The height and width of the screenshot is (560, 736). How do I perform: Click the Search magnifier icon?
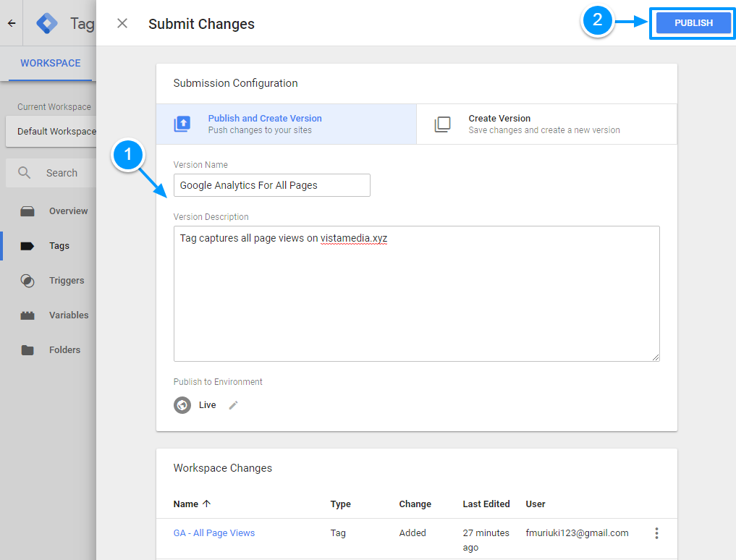click(x=25, y=173)
